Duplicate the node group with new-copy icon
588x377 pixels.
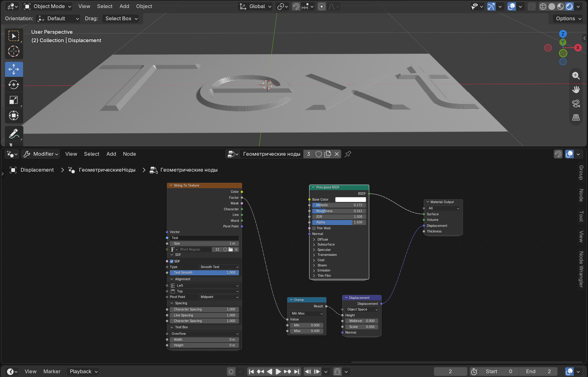pyautogui.click(x=328, y=154)
